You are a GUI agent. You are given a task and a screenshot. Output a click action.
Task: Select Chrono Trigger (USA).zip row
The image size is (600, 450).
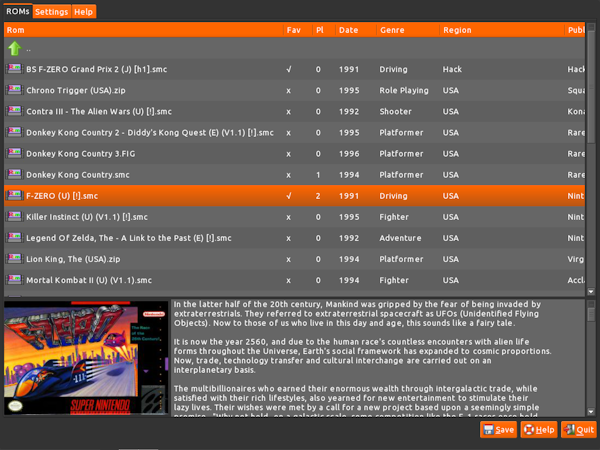click(294, 90)
